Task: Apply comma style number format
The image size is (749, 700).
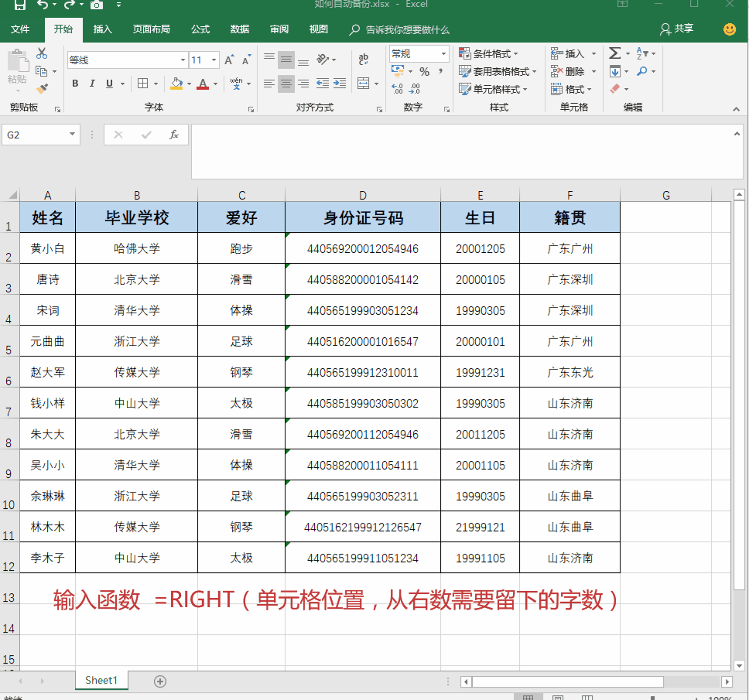Action: (440, 71)
